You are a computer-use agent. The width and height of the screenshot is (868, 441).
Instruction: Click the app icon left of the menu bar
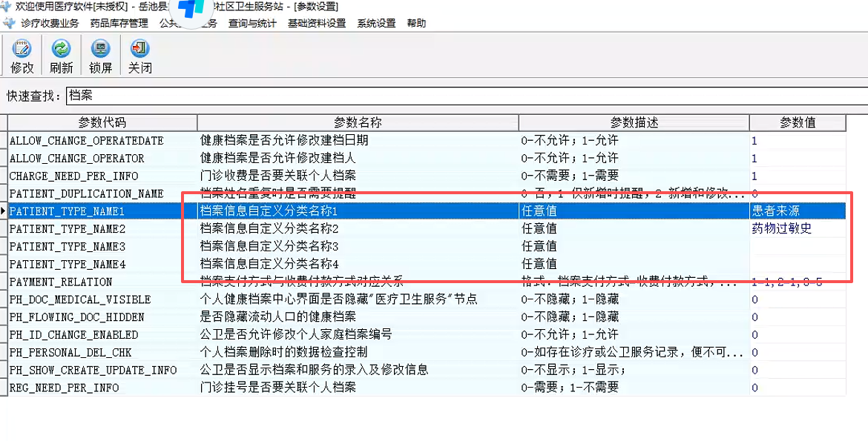click(8, 23)
